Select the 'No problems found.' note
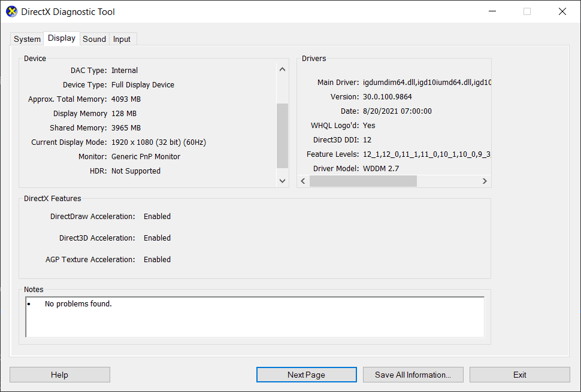The image size is (581, 392). (78, 304)
